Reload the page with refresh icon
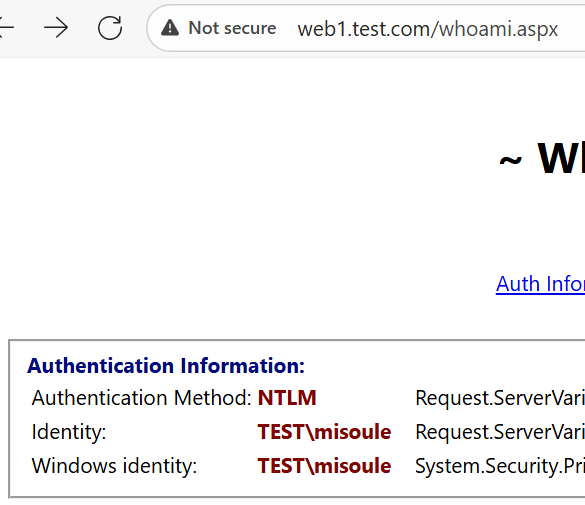 [110, 28]
